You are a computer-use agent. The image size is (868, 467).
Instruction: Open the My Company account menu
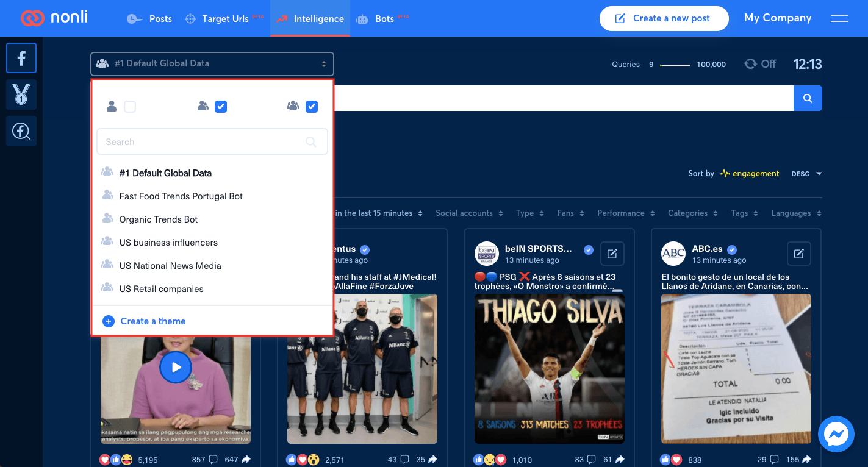click(778, 18)
